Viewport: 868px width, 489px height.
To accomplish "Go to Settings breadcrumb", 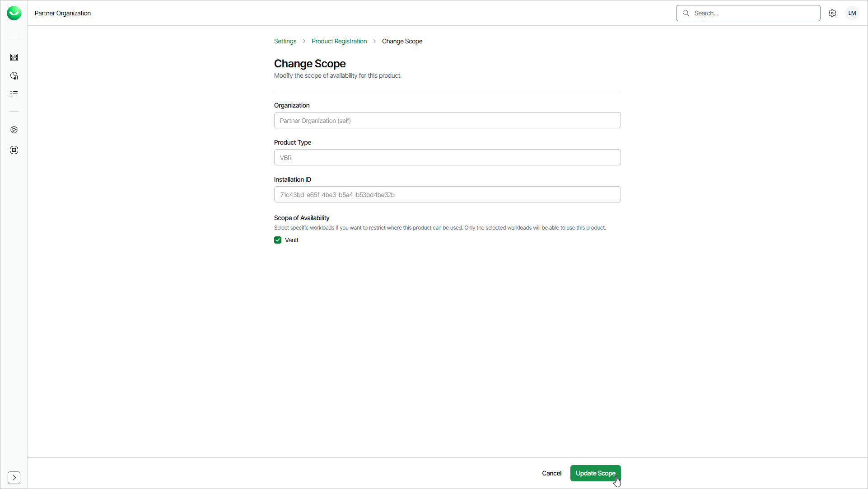I will [x=285, y=41].
